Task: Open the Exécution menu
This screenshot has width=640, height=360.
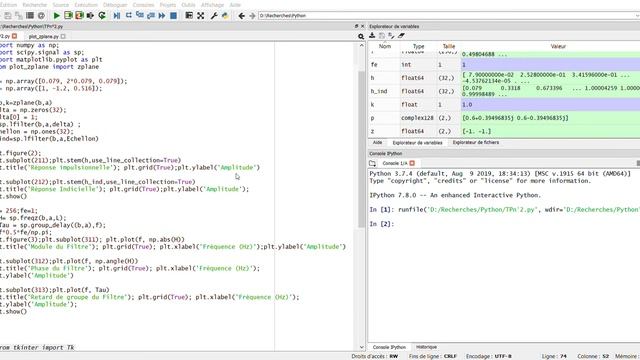Action: click(x=86, y=5)
